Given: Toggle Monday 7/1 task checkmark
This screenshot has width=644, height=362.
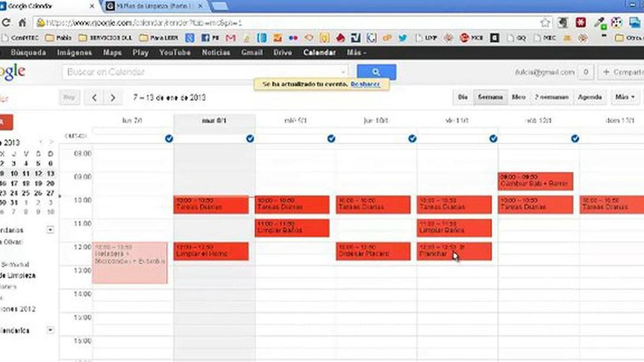Looking at the screenshot, I should (x=169, y=138).
